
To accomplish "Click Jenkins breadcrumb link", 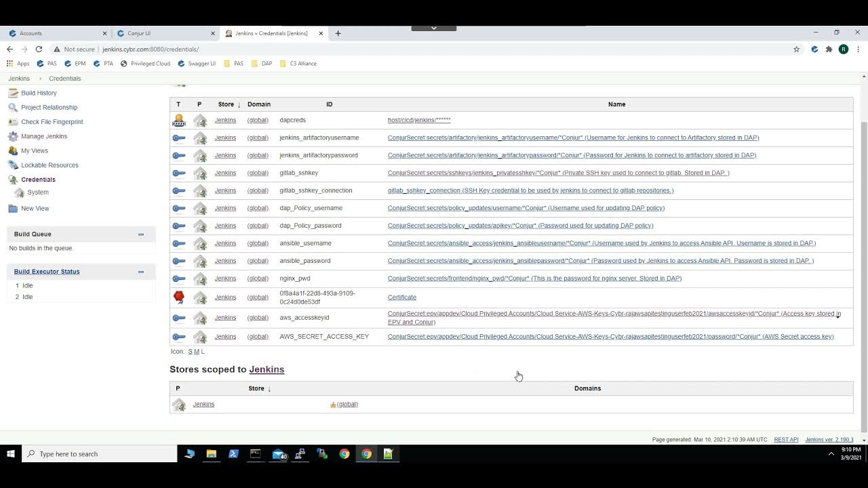I will click(x=19, y=79).
